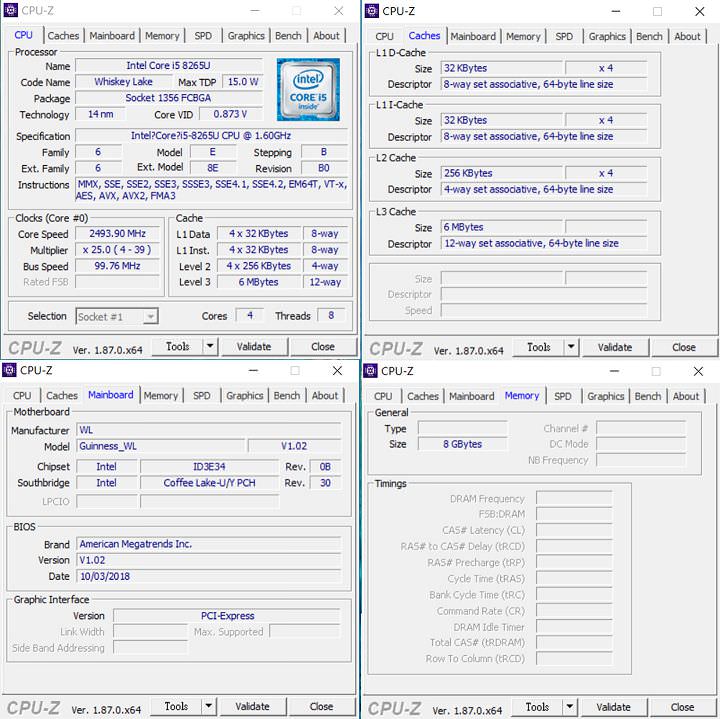Image resolution: width=720 pixels, height=719 pixels.
Task: Click CPU-Z title icon in CPU window
Action: click(x=11, y=11)
